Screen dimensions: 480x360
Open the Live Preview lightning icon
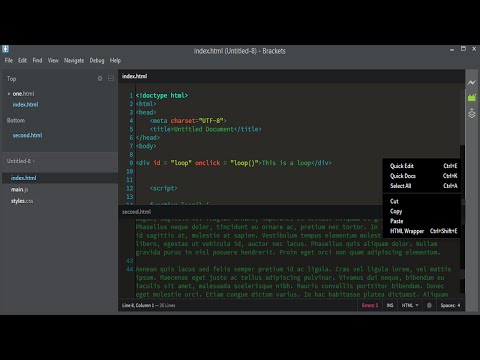[x=471, y=82]
